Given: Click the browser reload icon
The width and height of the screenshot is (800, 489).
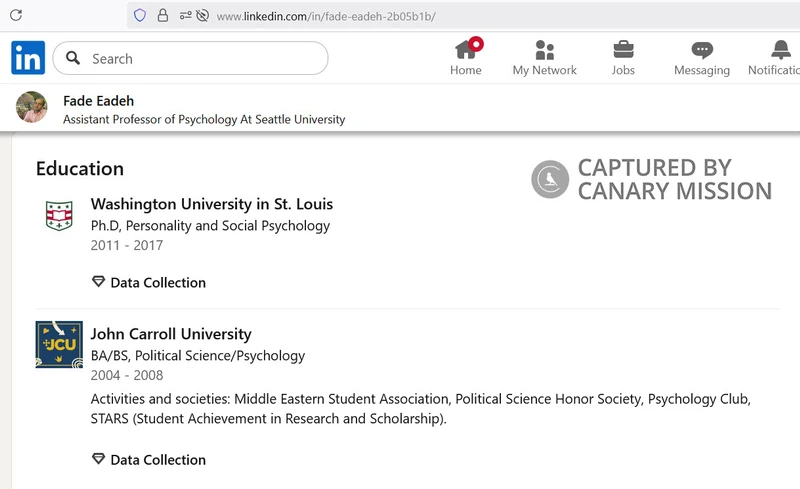Looking at the screenshot, I should [x=16, y=15].
